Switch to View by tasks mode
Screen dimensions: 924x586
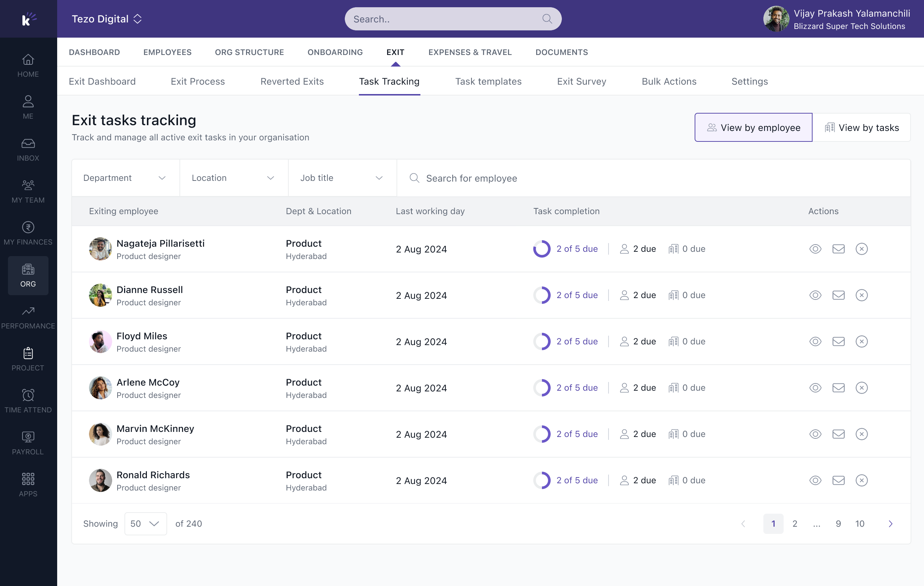(x=862, y=127)
